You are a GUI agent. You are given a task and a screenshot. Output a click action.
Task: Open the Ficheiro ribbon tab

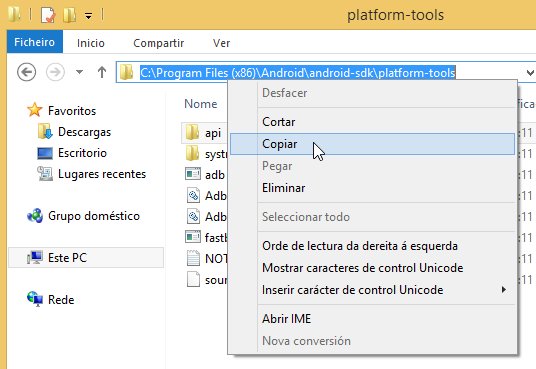click(x=35, y=42)
